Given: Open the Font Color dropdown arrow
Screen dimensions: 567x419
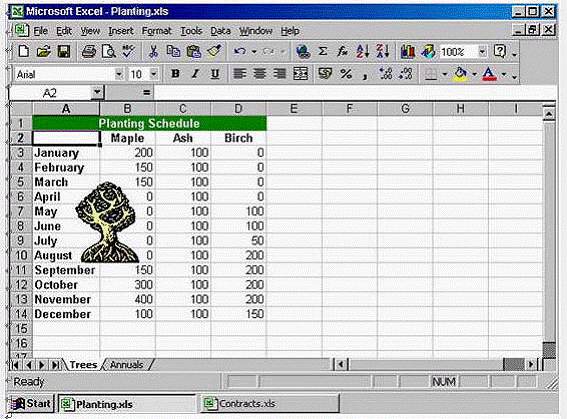Looking at the screenshot, I should coord(504,74).
